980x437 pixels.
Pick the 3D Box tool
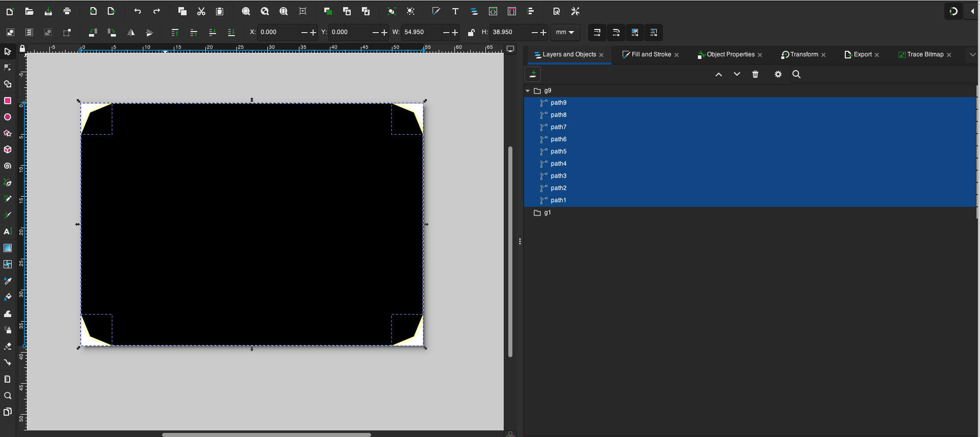click(8, 150)
